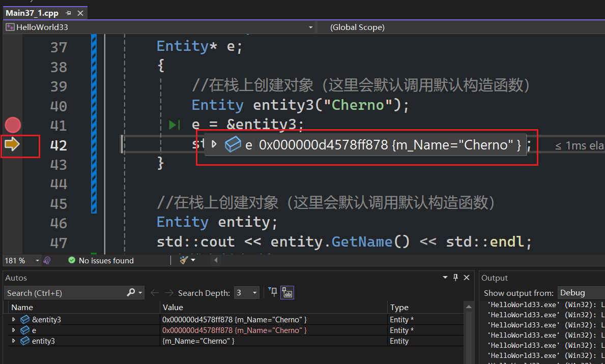Click the search magnifier icon in Autos

[131, 292]
